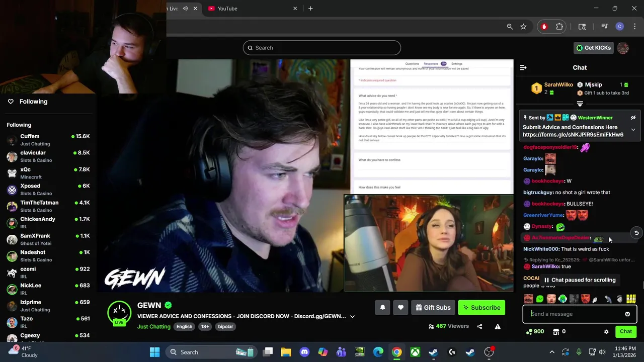The height and width of the screenshot is (362, 644).
Task: Open the pinned forms.gle confession link
Action: point(573,135)
